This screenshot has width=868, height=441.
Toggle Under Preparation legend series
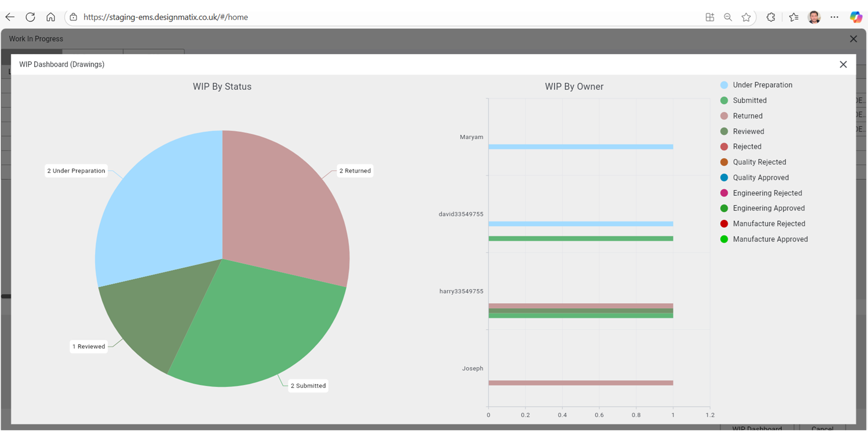click(x=762, y=85)
